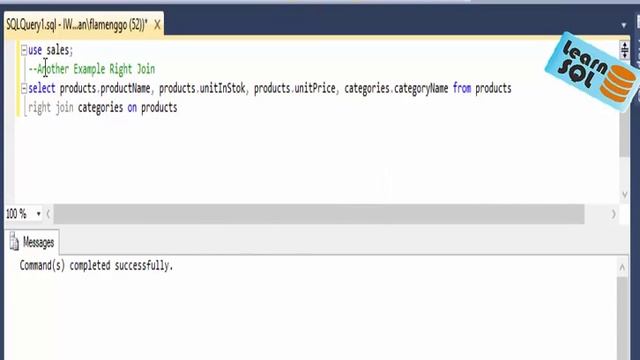Click 'products.unitPrice' in the query
The height and width of the screenshot is (360, 640).
(x=295, y=88)
